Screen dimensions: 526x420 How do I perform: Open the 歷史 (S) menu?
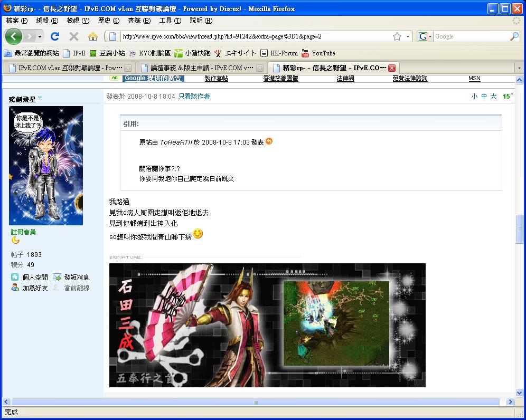point(108,21)
